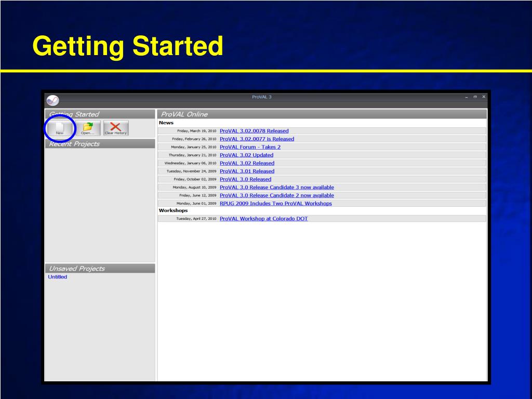Click the date Tuesday, November 24, 2009
Viewport: 532px width, 399px height.
(x=191, y=171)
